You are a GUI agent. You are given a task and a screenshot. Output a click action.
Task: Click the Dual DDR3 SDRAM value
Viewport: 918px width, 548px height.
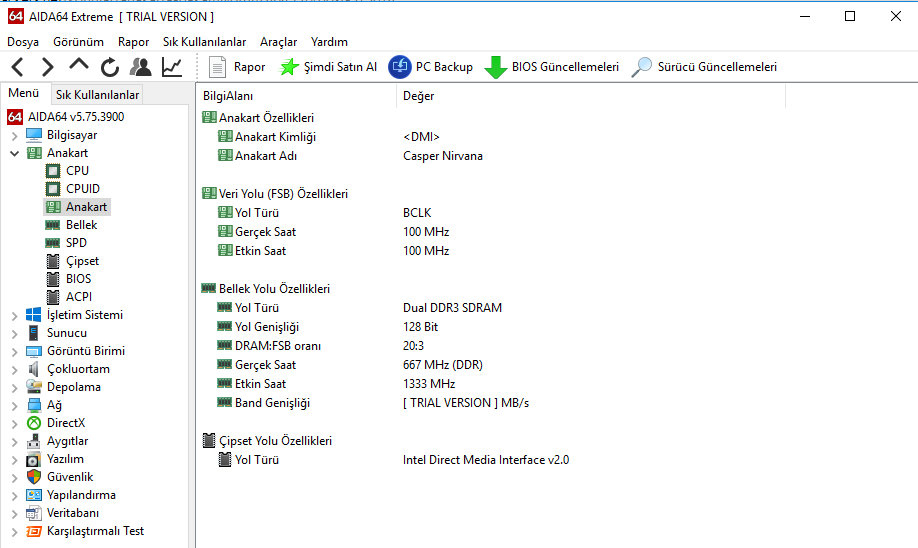(x=452, y=308)
